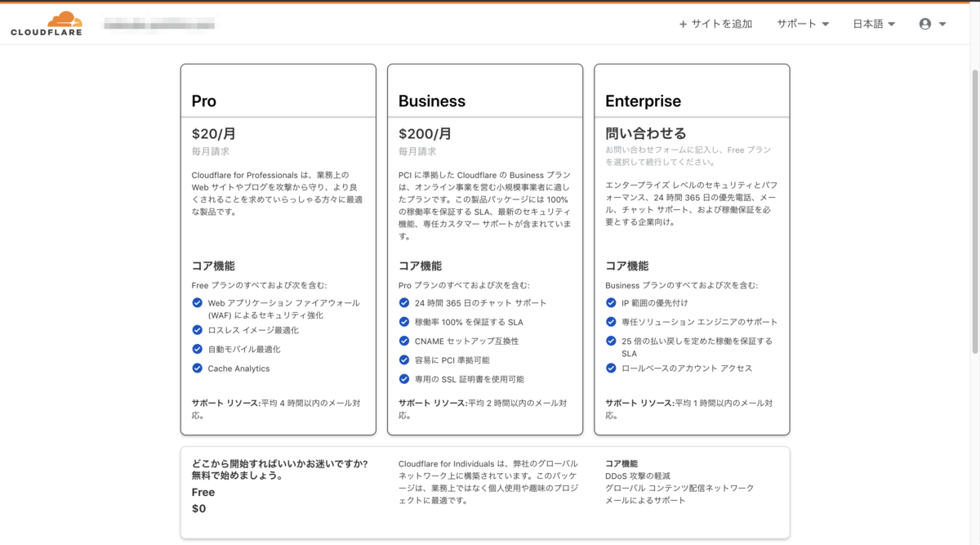Click checkmark icon beside 容易に PCI 準拠可能
Viewport: 980px width, 545px height.
[403, 360]
